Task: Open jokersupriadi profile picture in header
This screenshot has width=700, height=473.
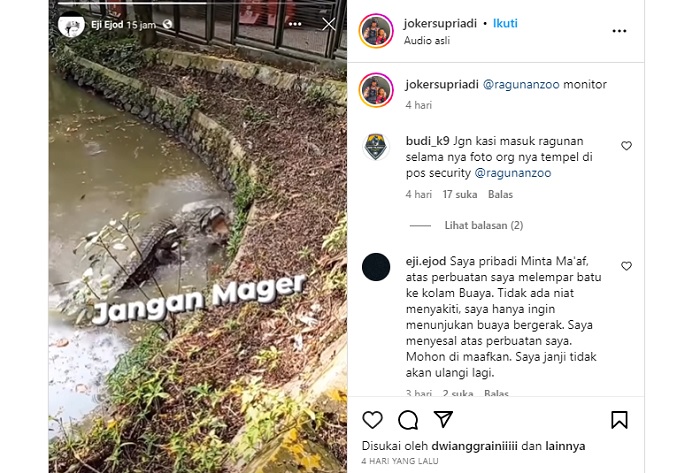Action: pyautogui.click(x=376, y=31)
